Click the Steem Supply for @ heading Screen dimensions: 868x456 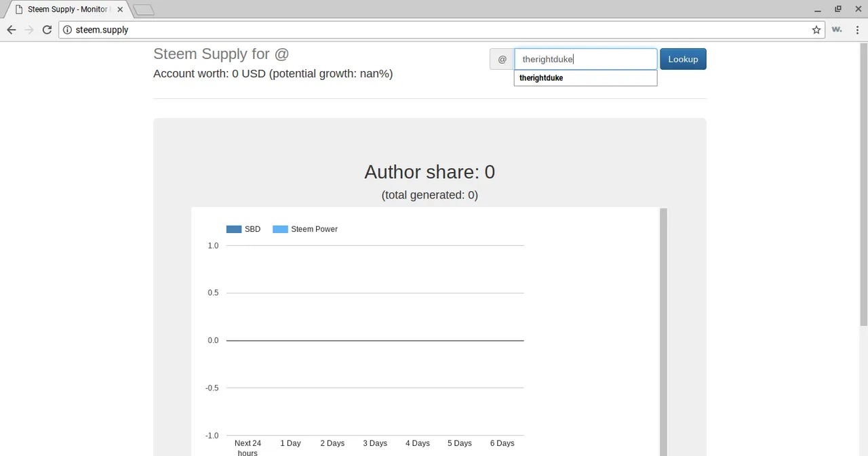pos(221,54)
